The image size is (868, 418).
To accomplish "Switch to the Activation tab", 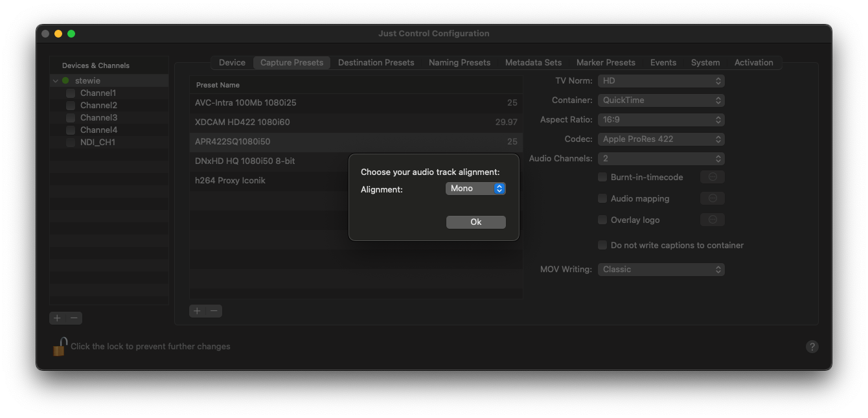I will tap(754, 63).
